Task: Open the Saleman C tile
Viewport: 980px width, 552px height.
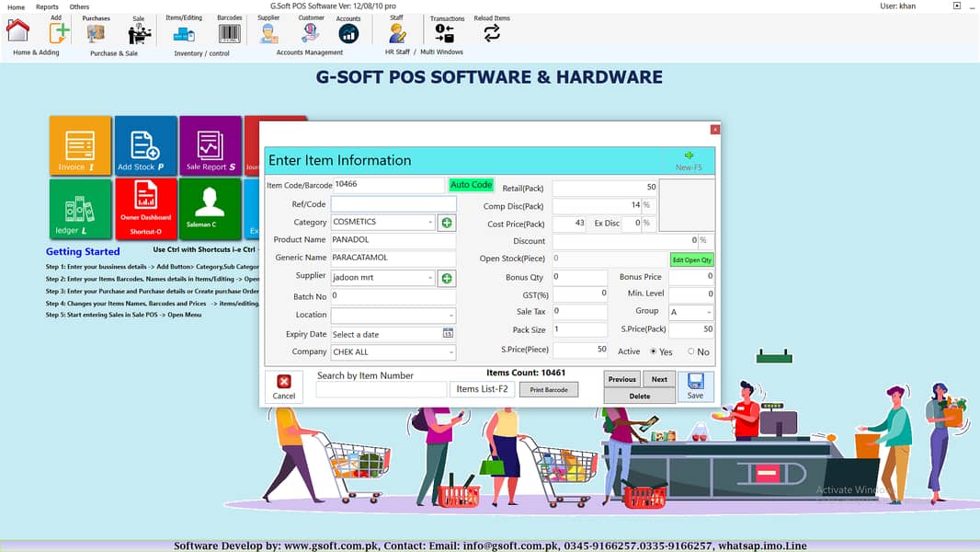Action: click(211, 209)
